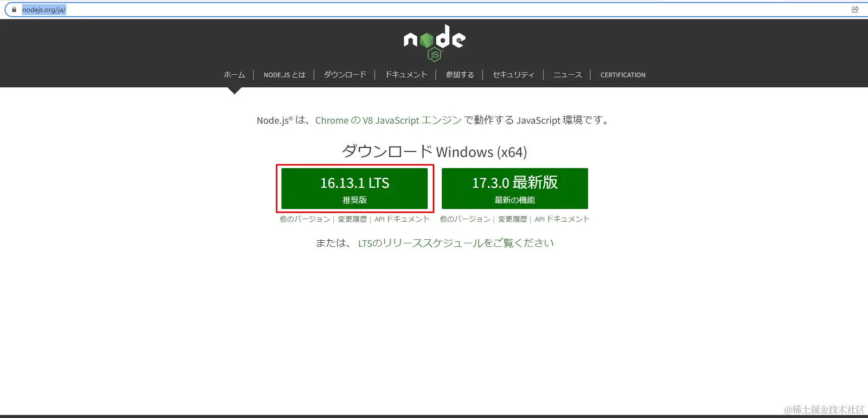This screenshot has width=868, height=418.
Task: Click the Node.js logo in the header
Action: click(x=434, y=43)
